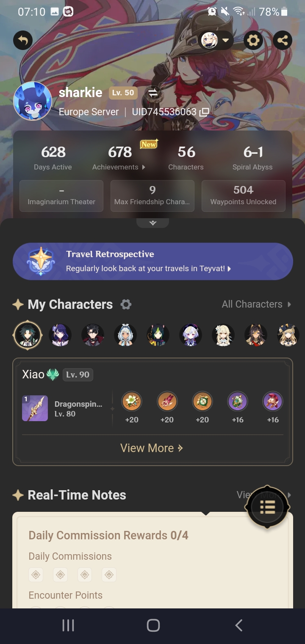The width and height of the screenshot is (305, 644).
Task: Open Achievements 678 details
Action: click(x=119, y=158)
